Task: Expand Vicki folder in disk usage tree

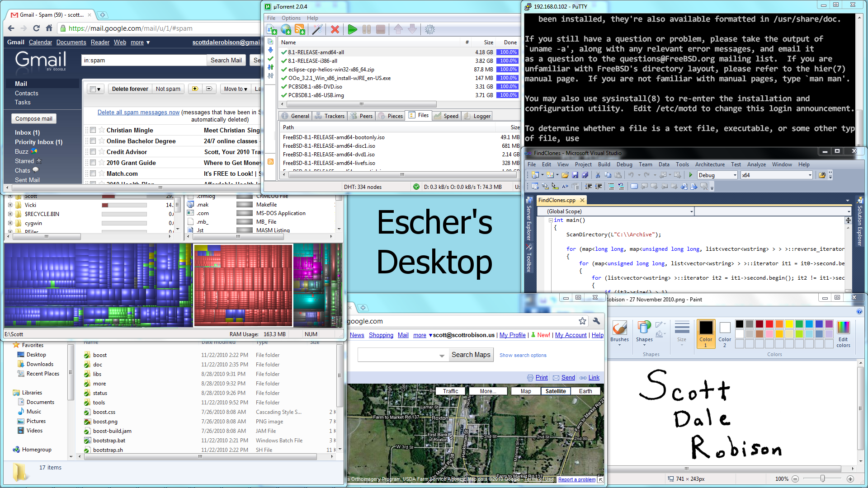Action: pos(10,205)
